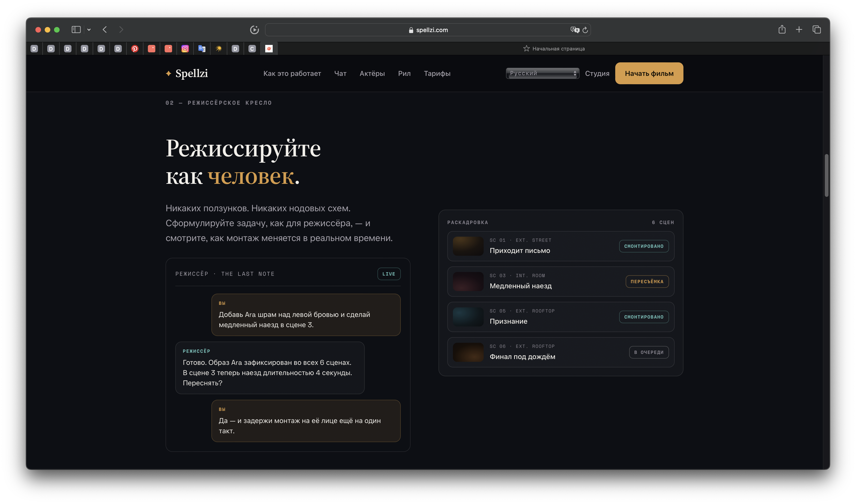
Task: Click the Начать фильм button
Action: pyautogui.click(x=649, y=73)
